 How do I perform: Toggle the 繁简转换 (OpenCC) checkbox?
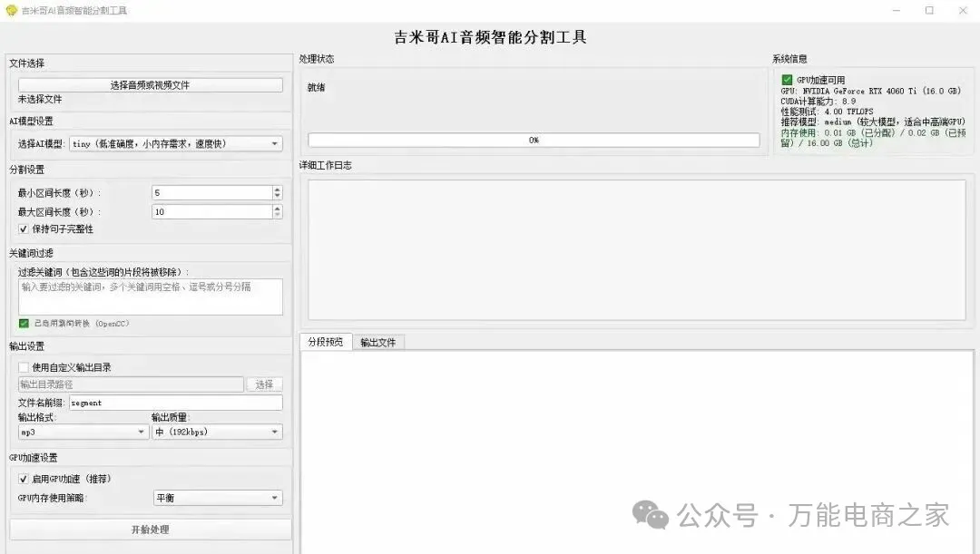click(24, 324)
